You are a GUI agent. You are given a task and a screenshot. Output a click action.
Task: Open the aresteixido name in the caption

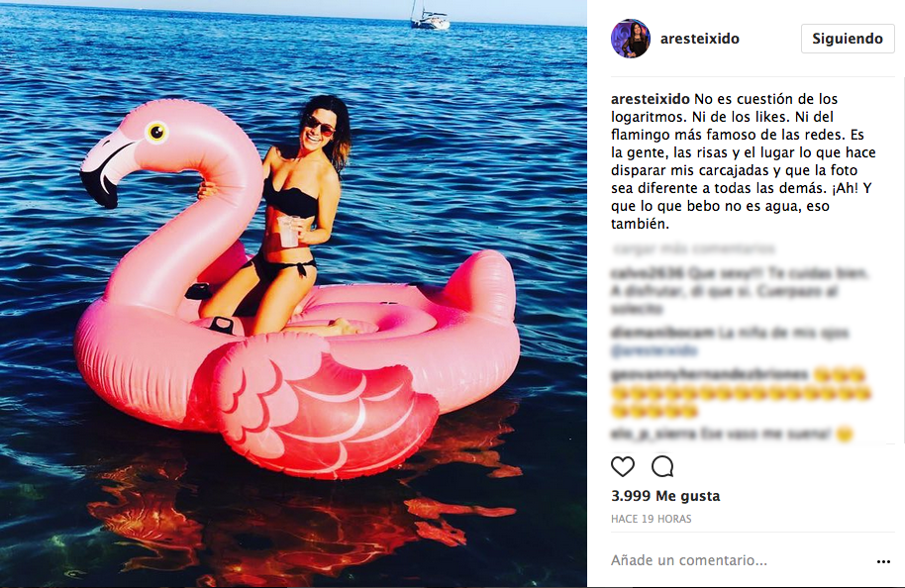[x=651, y=99]
